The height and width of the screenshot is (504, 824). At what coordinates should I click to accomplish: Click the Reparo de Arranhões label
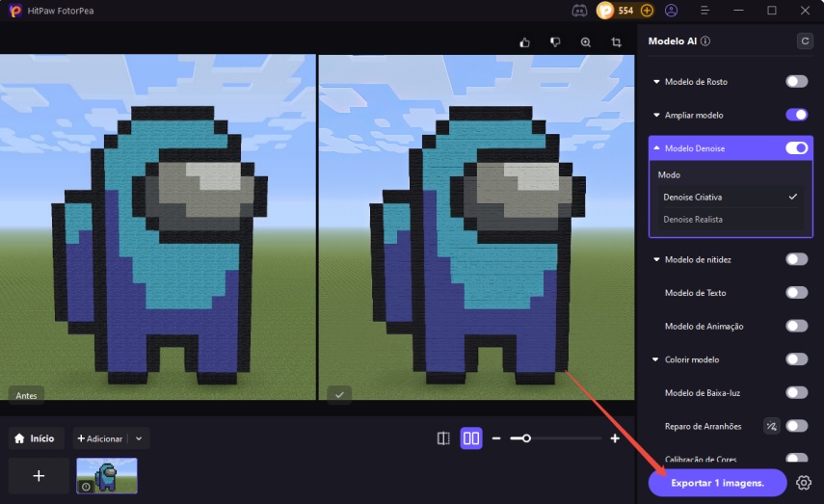coord(703,426)
